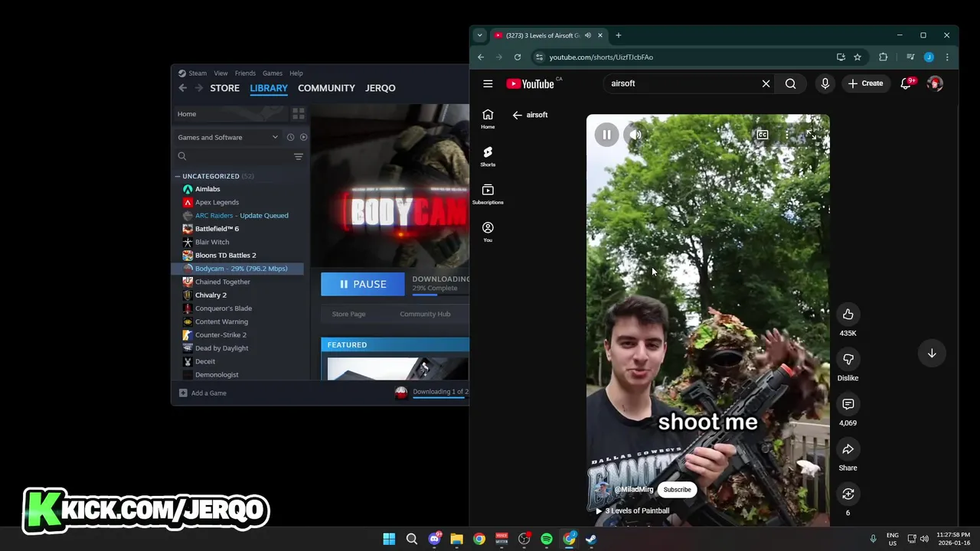Clear the airsoft search text

pyautogui.click(x=766, y=83)
